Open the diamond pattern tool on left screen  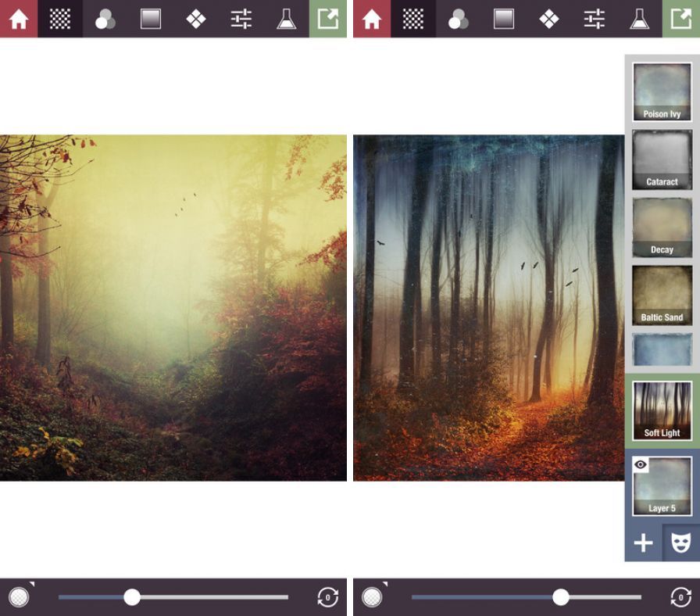coord(196,19)
